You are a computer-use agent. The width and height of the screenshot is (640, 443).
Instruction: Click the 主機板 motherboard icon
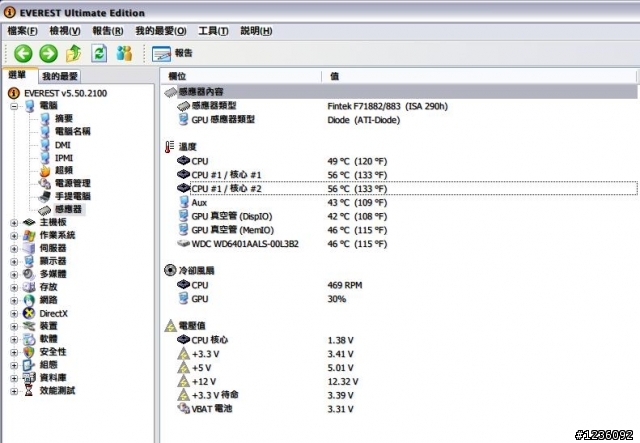pyautogui.click(x=29, y=223)
